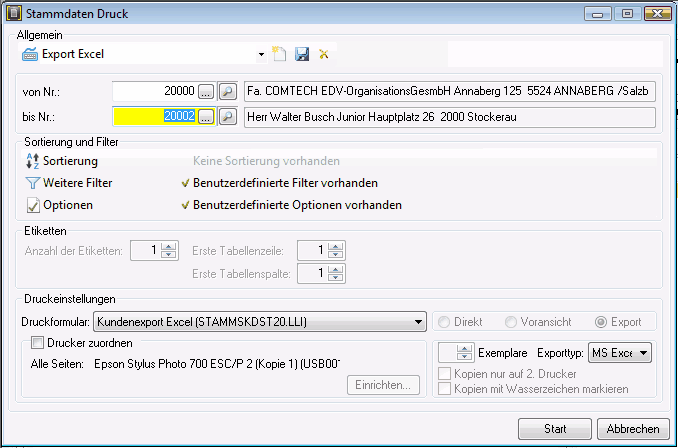Click the Epson Stylus Photo 700 printer text
The image size is (678, 448).
(217, 364)
